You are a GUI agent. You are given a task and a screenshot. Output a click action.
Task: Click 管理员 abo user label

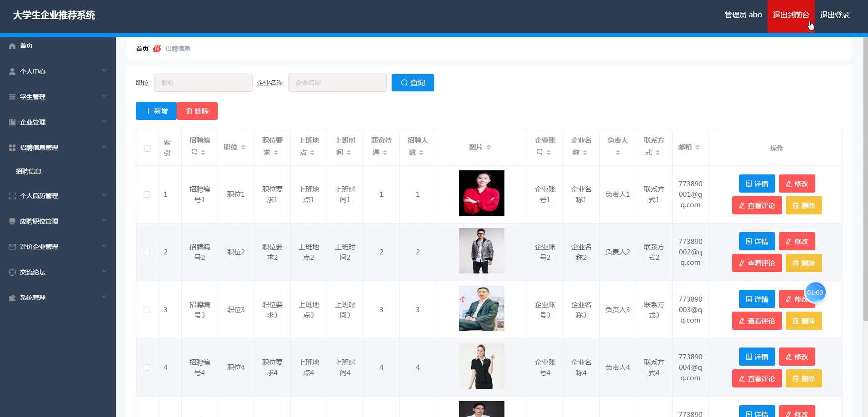click(743, 15)
